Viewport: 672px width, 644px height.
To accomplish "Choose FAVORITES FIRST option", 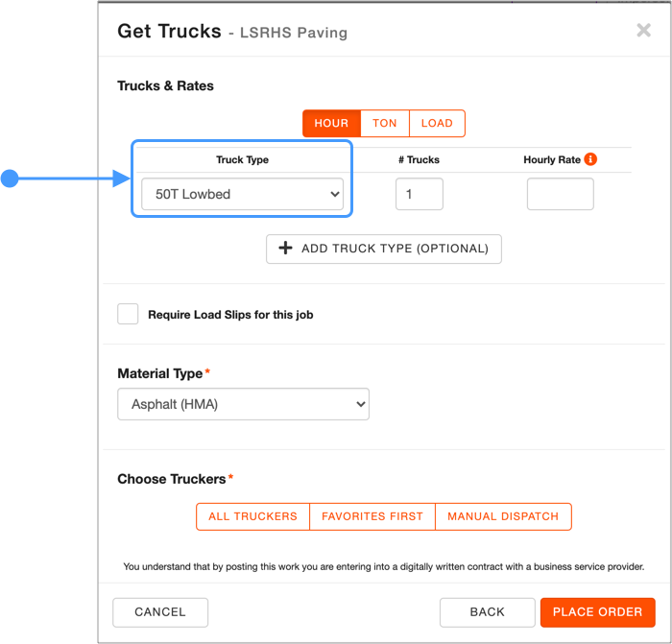I will 372,516.
